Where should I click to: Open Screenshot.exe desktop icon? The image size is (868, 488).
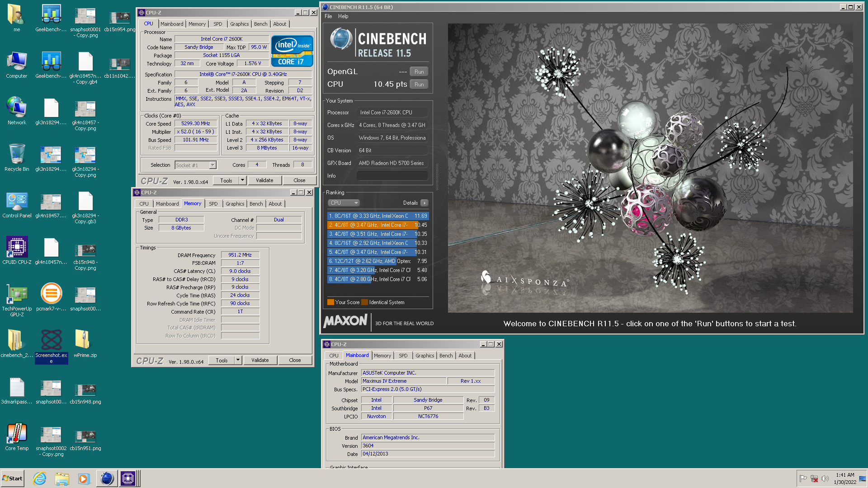tap(51, 346)
